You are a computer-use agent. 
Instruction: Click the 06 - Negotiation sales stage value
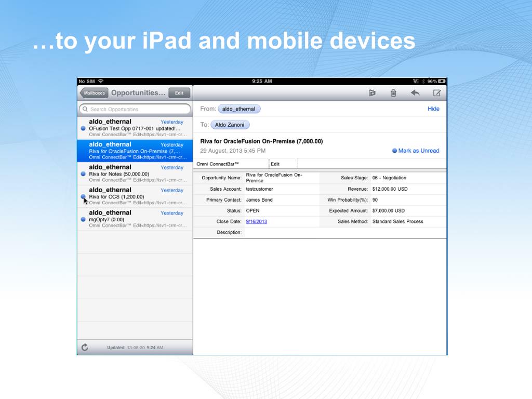(389, 178)
